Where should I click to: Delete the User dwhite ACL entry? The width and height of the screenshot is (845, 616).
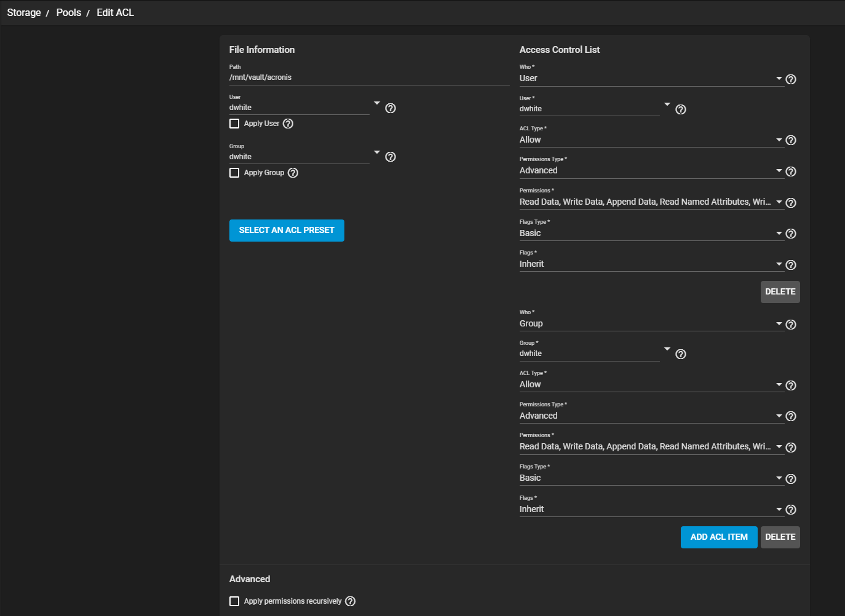click(780, 292)
